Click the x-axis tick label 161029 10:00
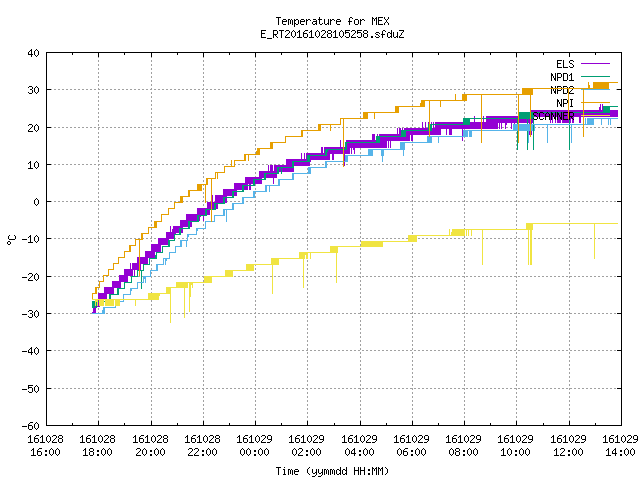Image resolution: width=640 pixels, height=480 pixels. click(516, 446)
